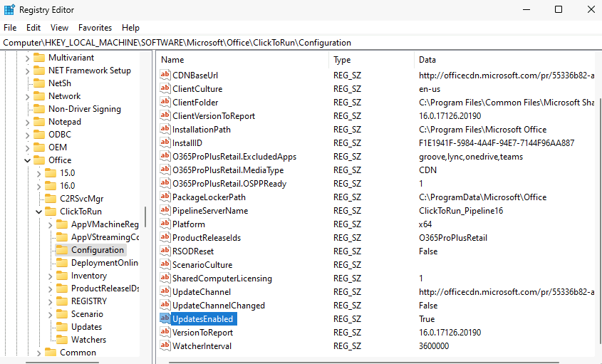Click the folder icon of the Watchers key
The width and height of the screenshot is (602, 364).
pos(62,340)
